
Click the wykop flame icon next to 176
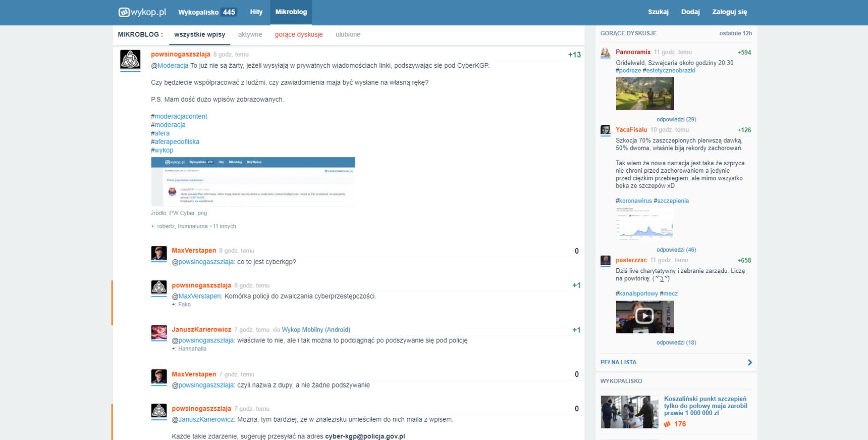click(x=667, y=424)
